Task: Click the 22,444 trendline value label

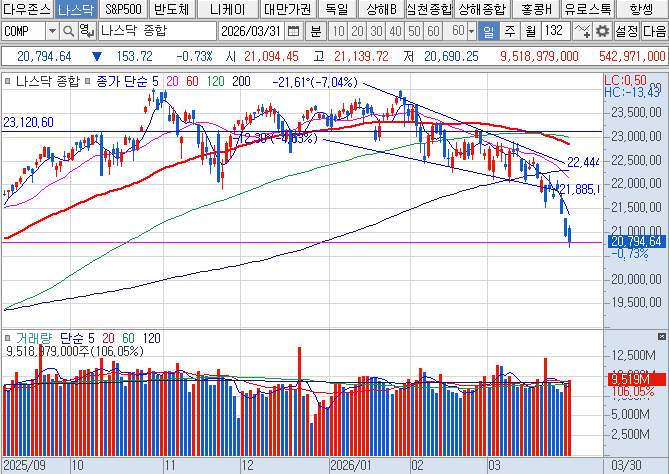Action: point(583,162)
